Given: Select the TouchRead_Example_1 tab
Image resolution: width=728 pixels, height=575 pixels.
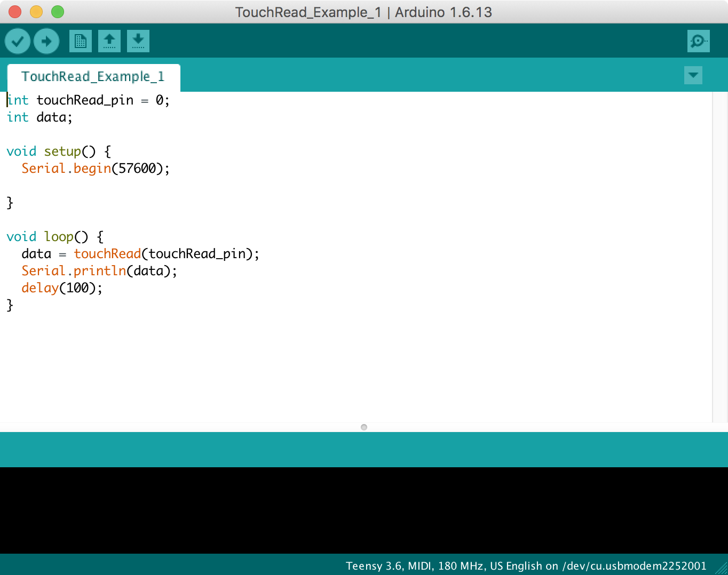Looking at the screenshot, I should (x=93, y=76).
